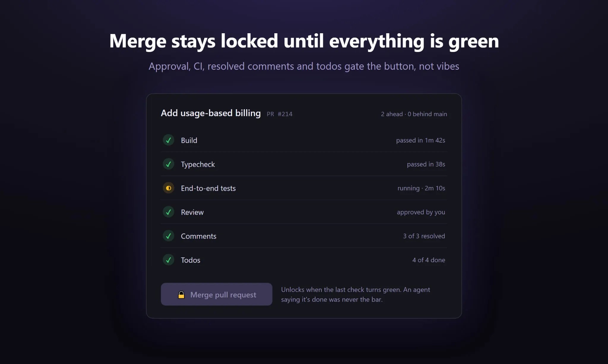Click the '2 ahead · 0 behind main' status
Screen dimensions: 608x364
pyautogui.click(x=414, y=114)
